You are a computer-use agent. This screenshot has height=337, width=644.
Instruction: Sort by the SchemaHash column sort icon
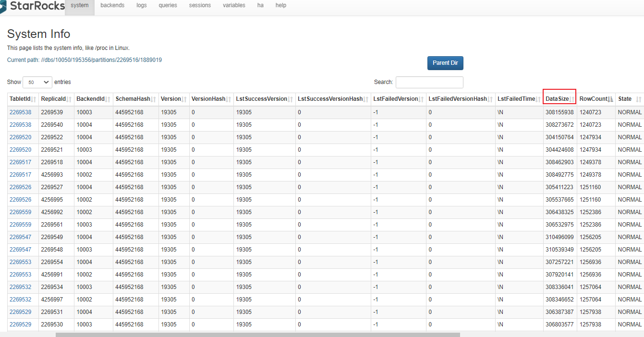point(154,99)
